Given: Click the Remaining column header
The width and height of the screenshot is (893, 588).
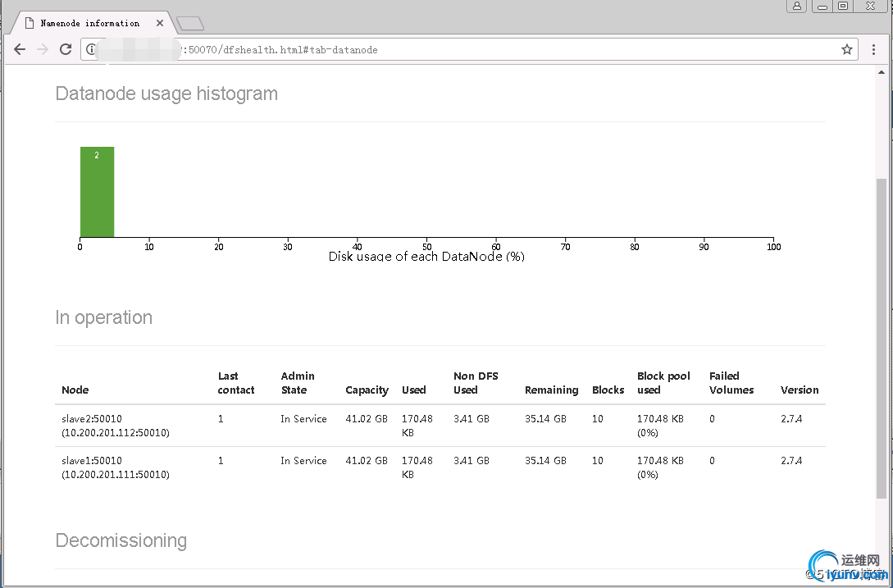Looking at the screenshot, I should coord(551,390).
